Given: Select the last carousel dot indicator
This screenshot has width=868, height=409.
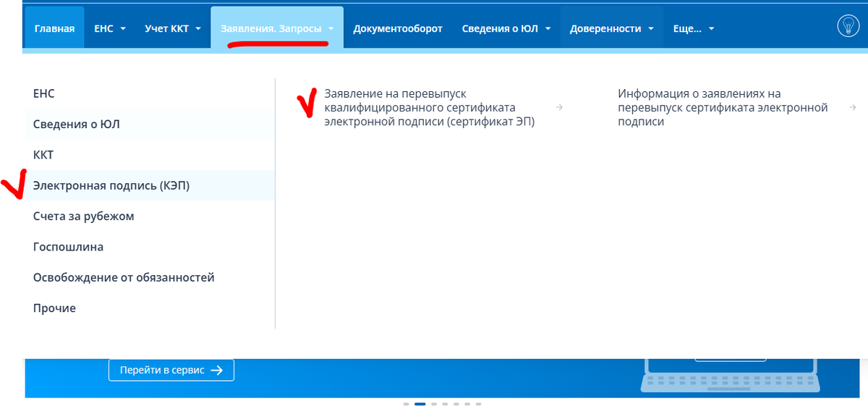Looking at the screenshot, I should click(478, 404).
